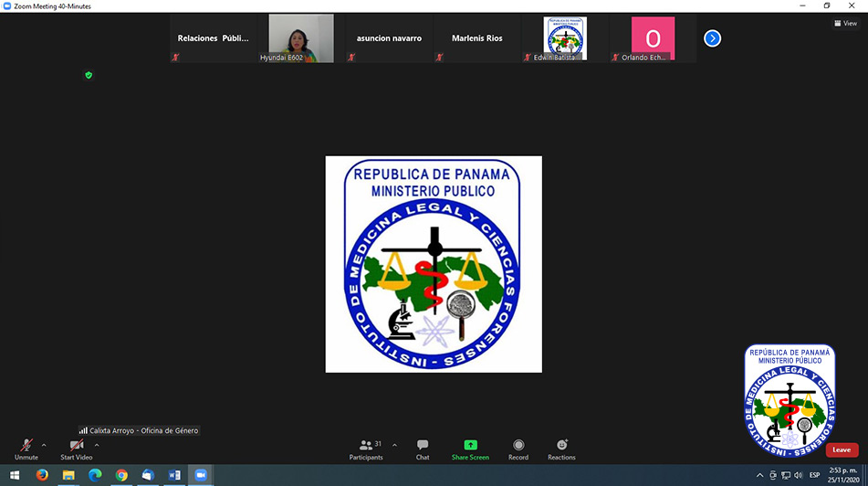Open the Reactions menu
This screenshot has height=486, width=868.
561,449
